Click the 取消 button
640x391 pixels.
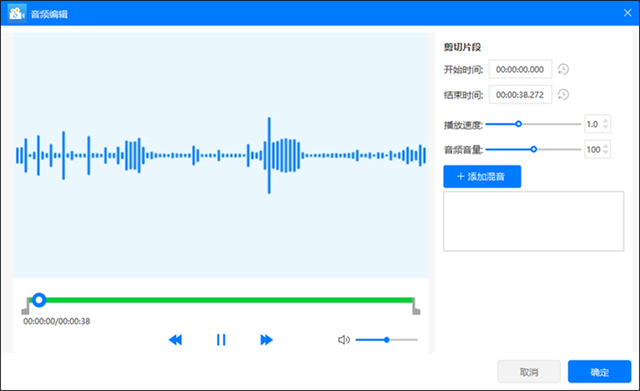click(529, 372)
